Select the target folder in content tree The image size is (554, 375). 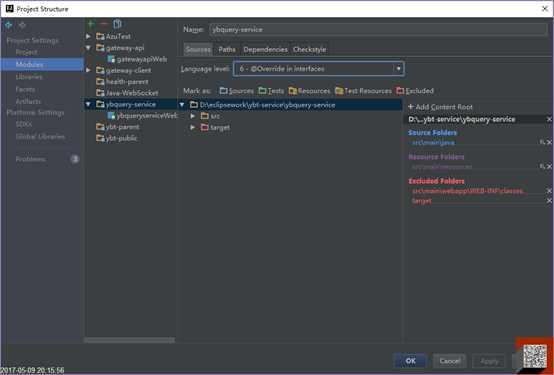(215, 127)
